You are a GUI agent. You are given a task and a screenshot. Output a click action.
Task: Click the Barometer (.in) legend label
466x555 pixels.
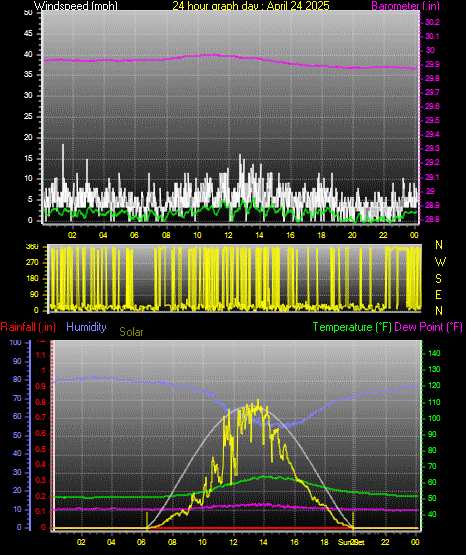[x=405, y=5]
